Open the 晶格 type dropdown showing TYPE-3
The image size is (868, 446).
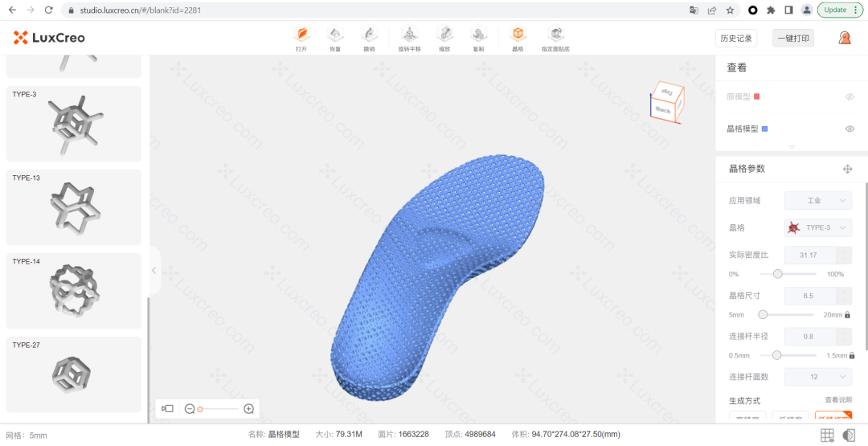point(817,227)
